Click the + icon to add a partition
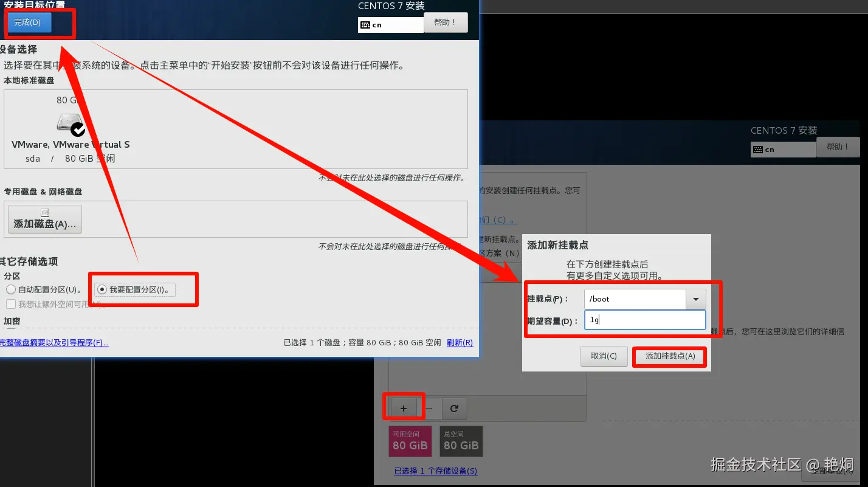Screen dimensions: 868x487 point(404,407)
